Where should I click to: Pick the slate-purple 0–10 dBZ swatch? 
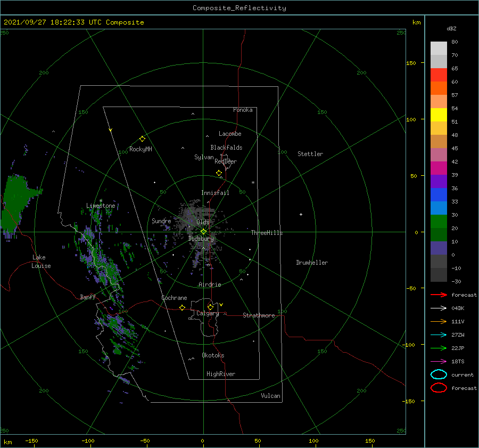click(439, 248)
